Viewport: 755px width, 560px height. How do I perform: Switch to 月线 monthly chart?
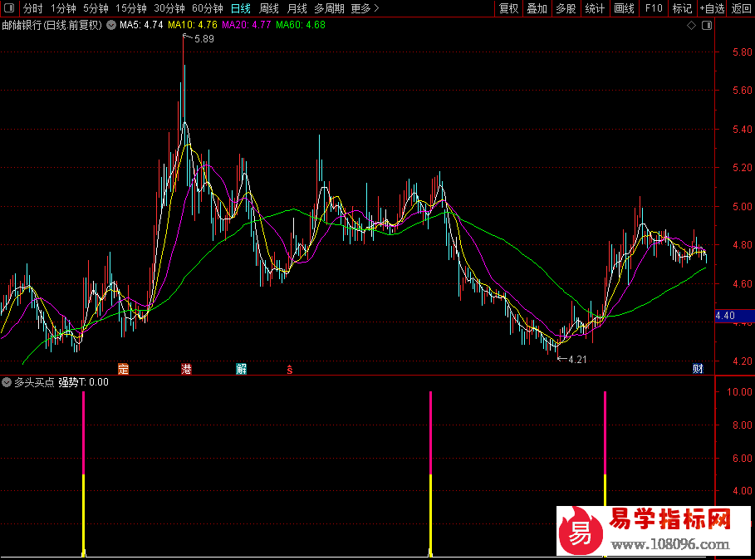[x=297, y=8]
